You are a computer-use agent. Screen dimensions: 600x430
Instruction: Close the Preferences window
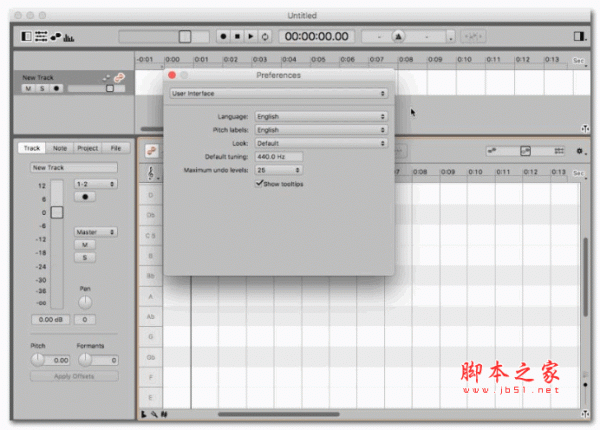coord(172,75)
